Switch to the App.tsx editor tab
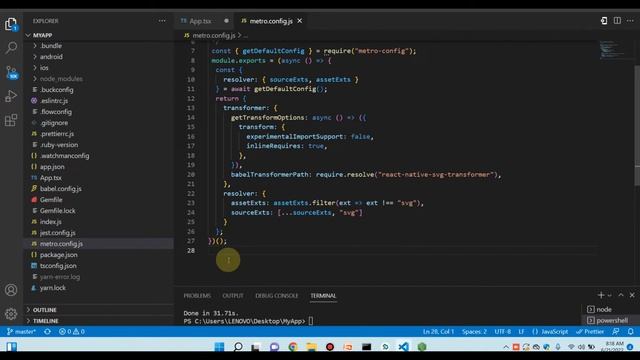Viewport: 640px width, 360px height. (200, 21)
